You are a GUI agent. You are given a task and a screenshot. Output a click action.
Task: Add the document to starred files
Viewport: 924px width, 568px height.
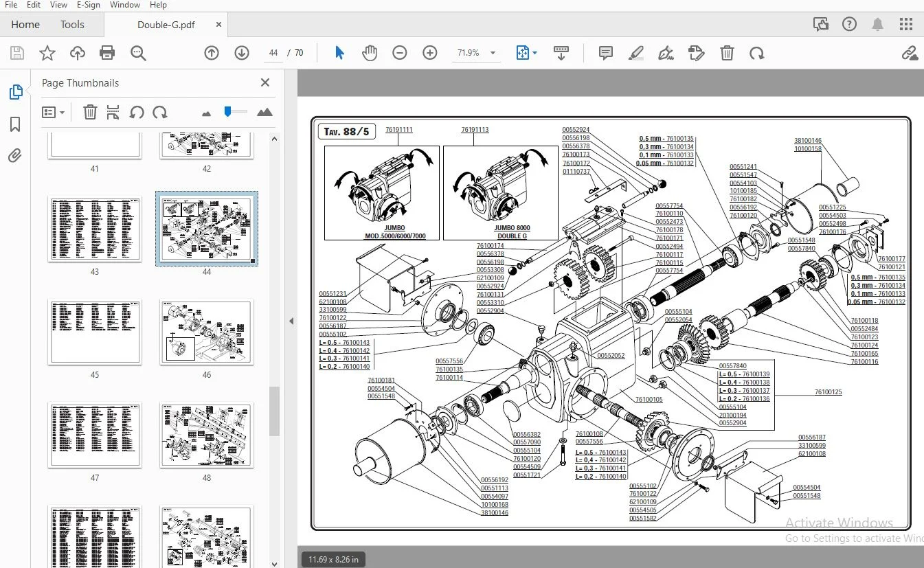click(47, 53)
